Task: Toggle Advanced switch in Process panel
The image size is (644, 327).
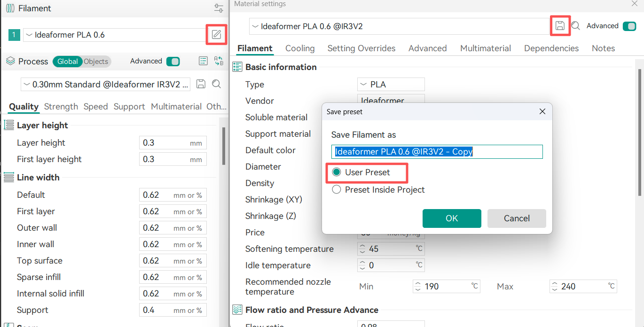Action: click(173, 62)
